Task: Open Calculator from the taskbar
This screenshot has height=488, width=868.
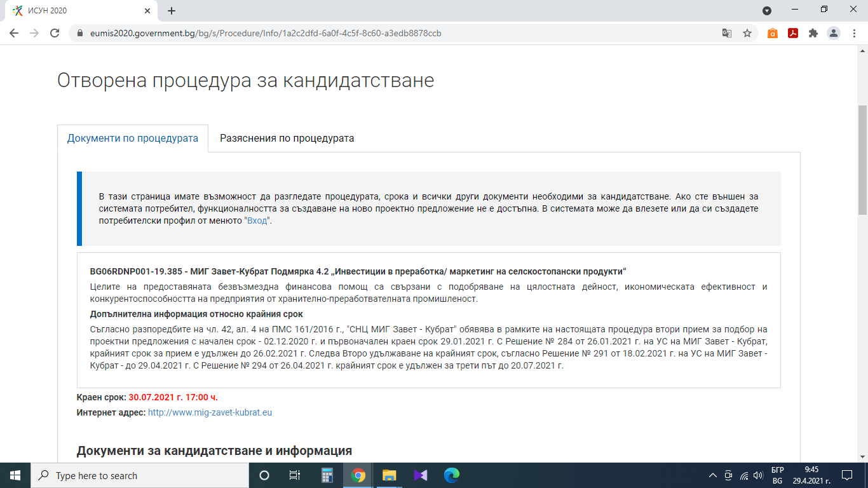Action: click(327, 475)
